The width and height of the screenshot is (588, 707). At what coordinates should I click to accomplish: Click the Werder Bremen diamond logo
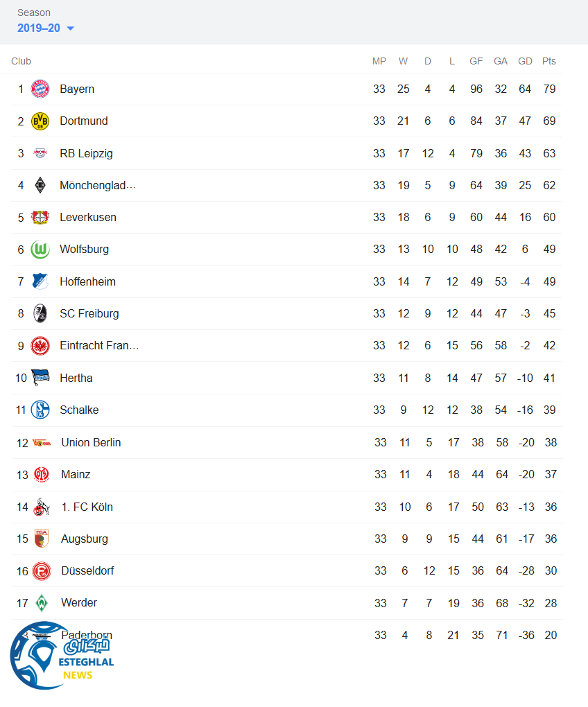click(x=42, y=603)
